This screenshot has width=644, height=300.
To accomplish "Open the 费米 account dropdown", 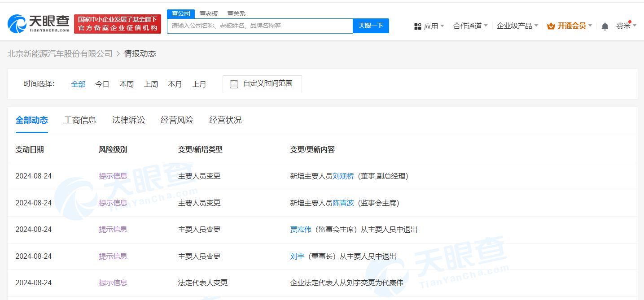I will (x=626, y=26).
